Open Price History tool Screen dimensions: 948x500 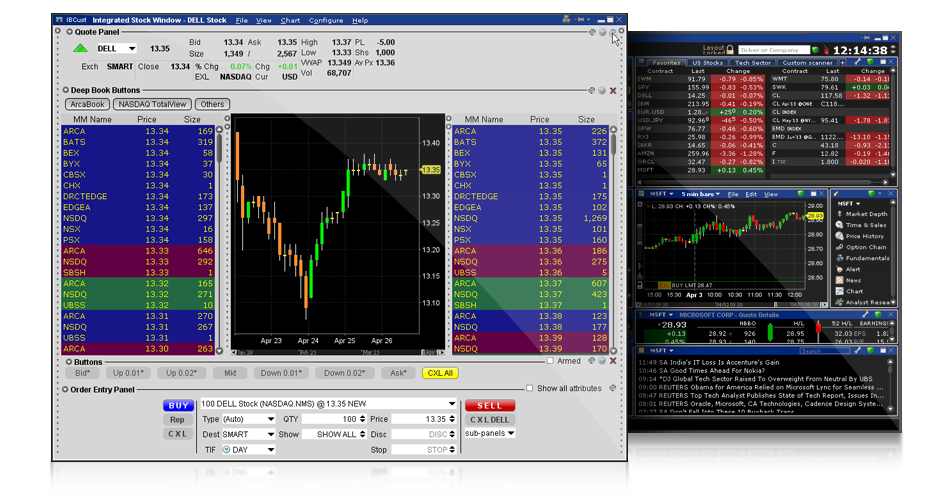point(865,236)
